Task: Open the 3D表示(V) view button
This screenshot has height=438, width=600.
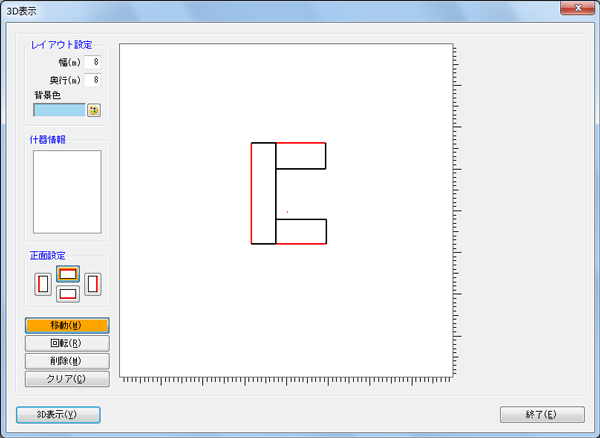Action: pyautogui.click(x=58, y=415)
